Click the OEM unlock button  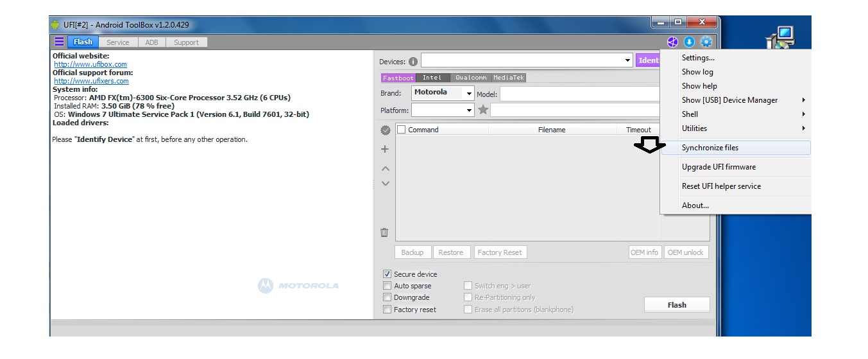(686, 252)
